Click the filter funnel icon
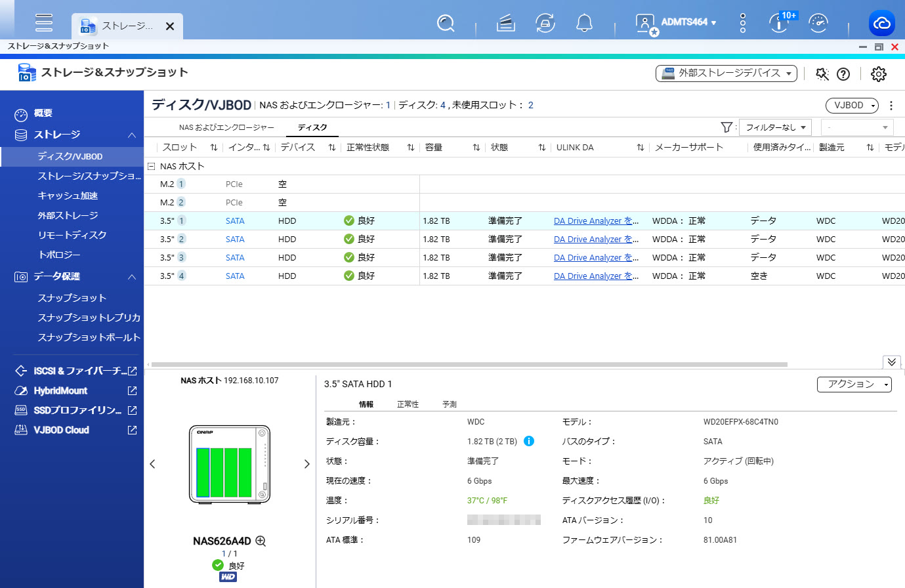 pos(726,127)
